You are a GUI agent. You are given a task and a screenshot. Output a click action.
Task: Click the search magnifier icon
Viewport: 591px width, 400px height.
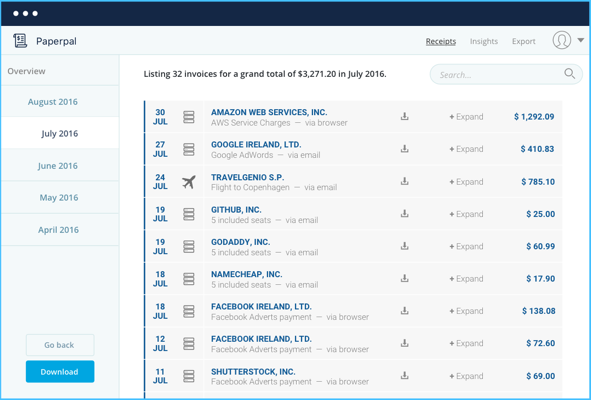click(x=570, y=74)
